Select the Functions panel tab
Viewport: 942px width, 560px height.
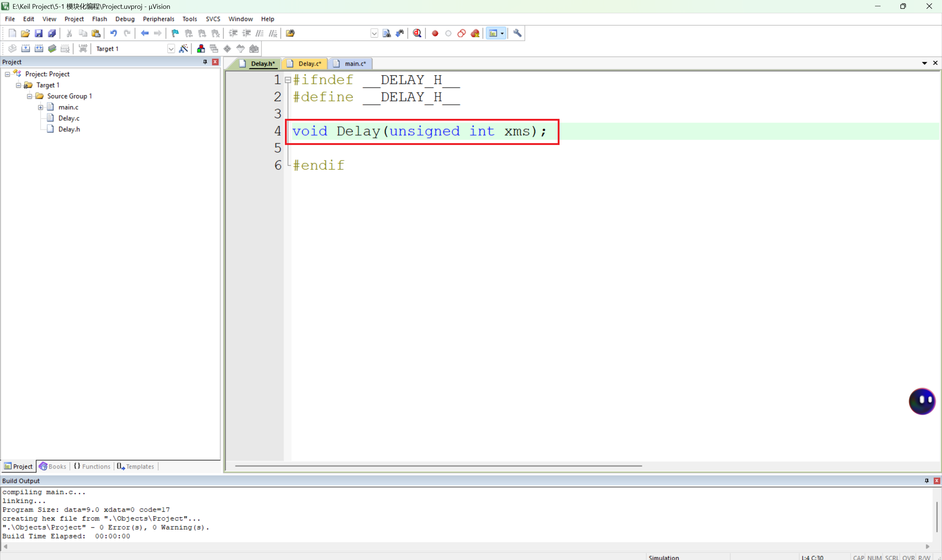pos(92,467)
